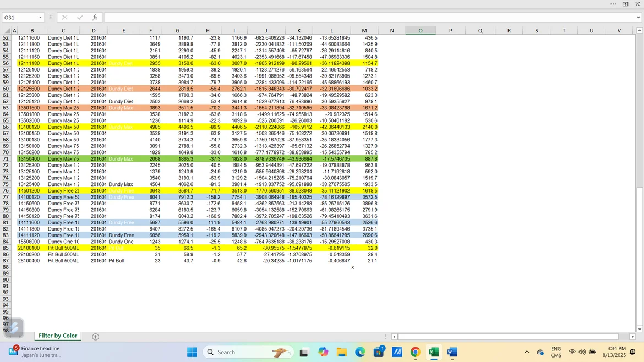Click Pit Bull text in row 87
The height and width of the screenshot is (362, 644).
tap(116, 261)
